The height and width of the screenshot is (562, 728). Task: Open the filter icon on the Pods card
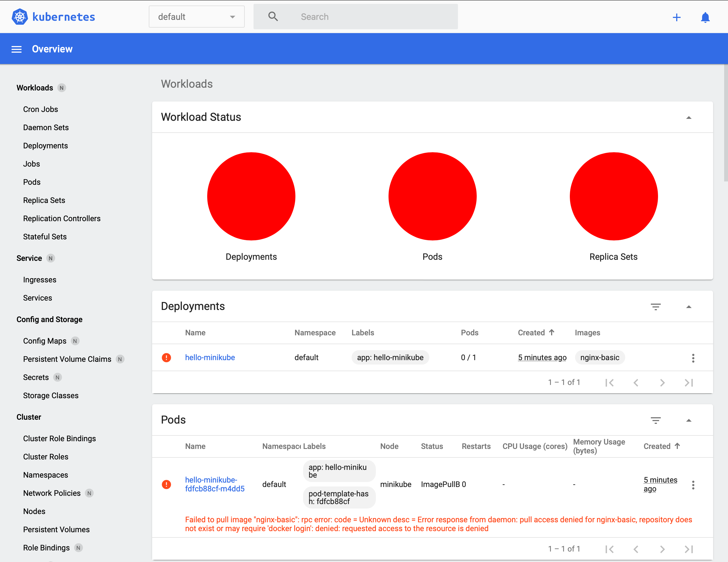point(656,420)
